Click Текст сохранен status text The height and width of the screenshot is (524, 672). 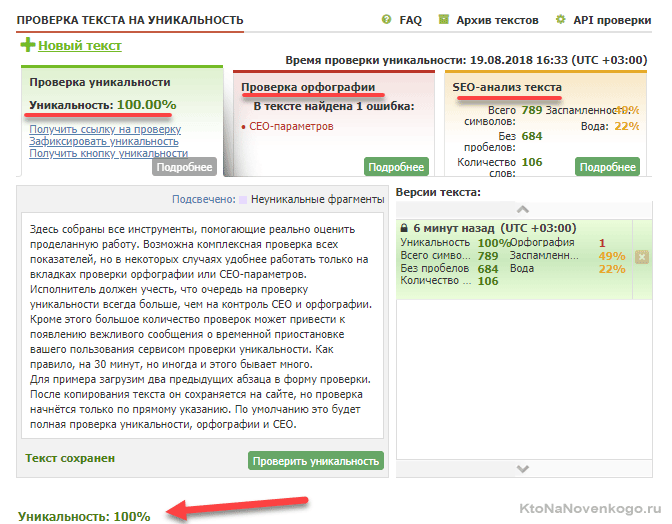70,458
